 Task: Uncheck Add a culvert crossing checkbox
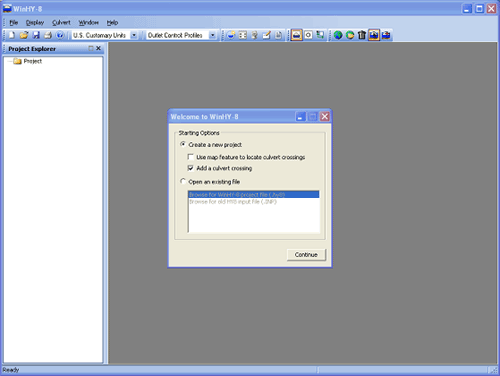pyautogui.click(x=190, y=168)
